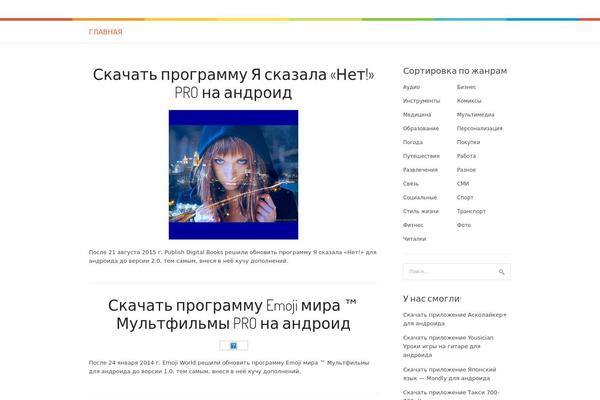Open link Скачать приложение Японский язык — Mondly

pyautogui.click(x=449, y=374)
